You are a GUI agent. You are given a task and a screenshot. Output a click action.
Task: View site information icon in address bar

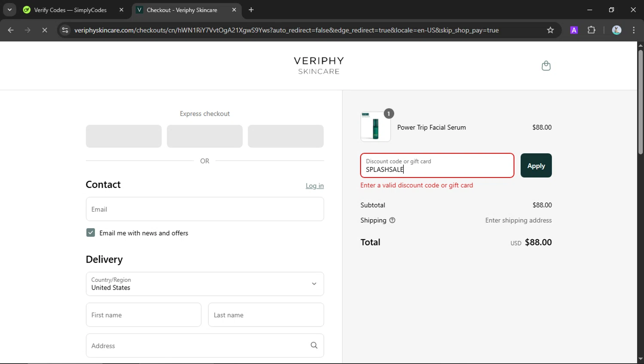[65, 30]
